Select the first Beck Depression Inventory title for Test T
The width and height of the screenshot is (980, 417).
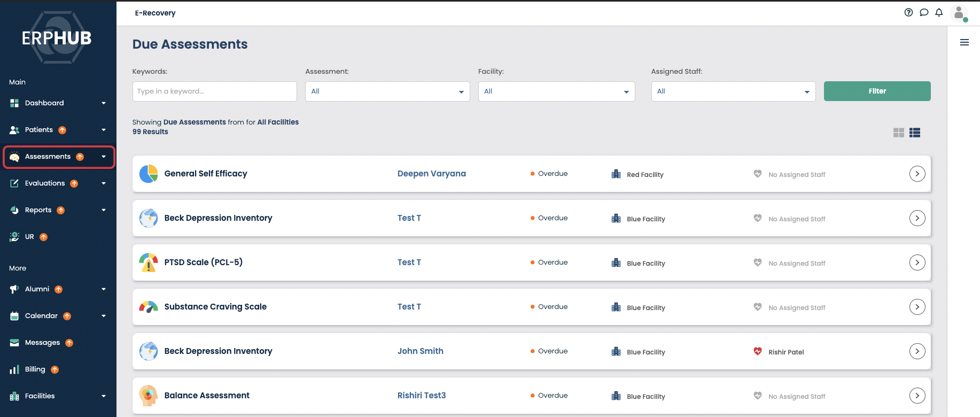pyautogui.click(x=218, y=218)
